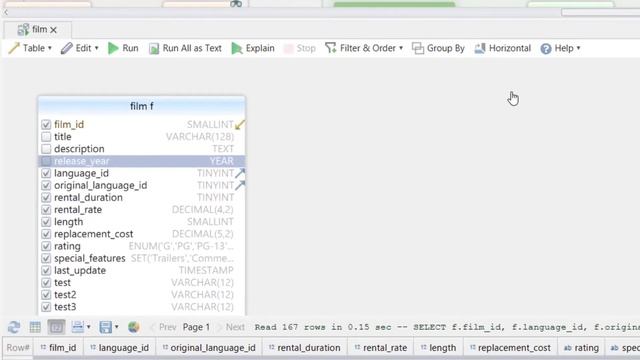Check the release_year column checkbox

click(46, 161)
